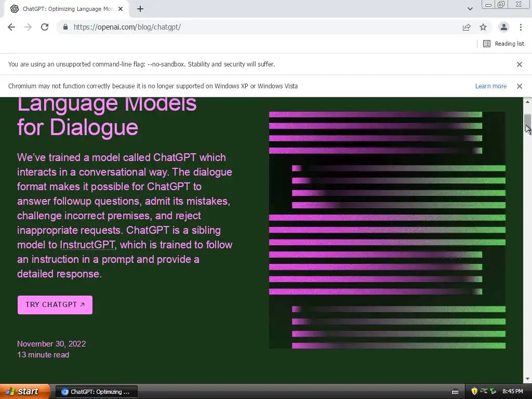Open the Reading list panel
The image size is (532, 399).
point(503,44)
